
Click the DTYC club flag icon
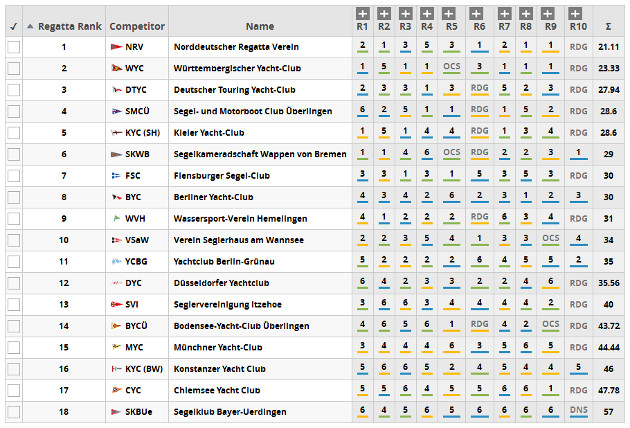[116, 90]
